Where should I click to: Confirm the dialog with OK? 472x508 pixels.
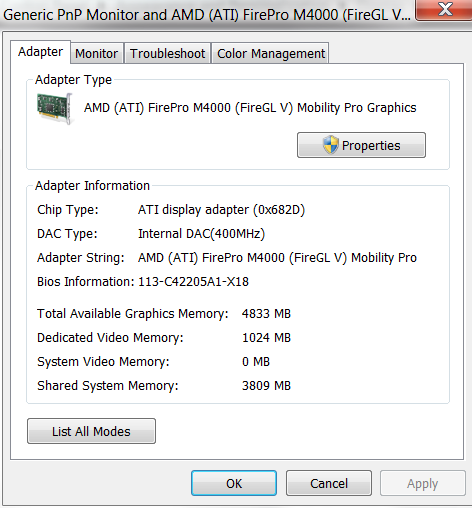pyautogui.click(x=234, y=483)
